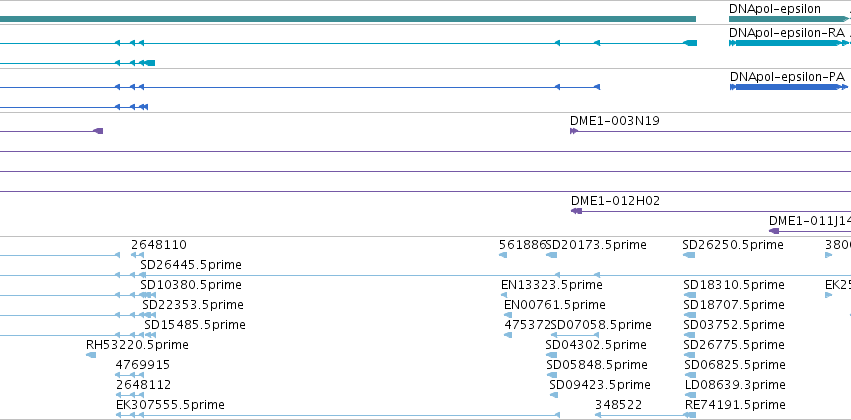Click EST label 2648112
This screenshot has height=420, width=851.
click(x=143, y=385)
